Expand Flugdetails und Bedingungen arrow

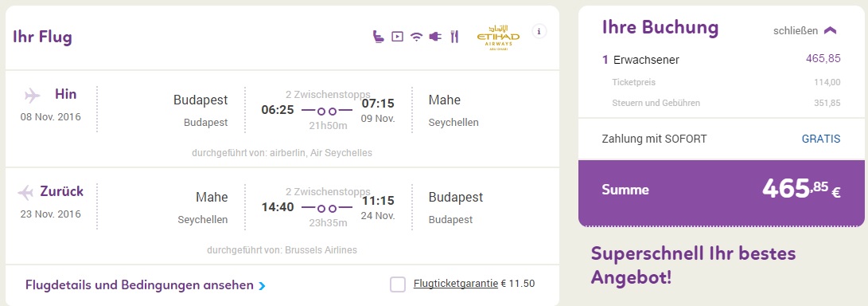click(263, 286)
